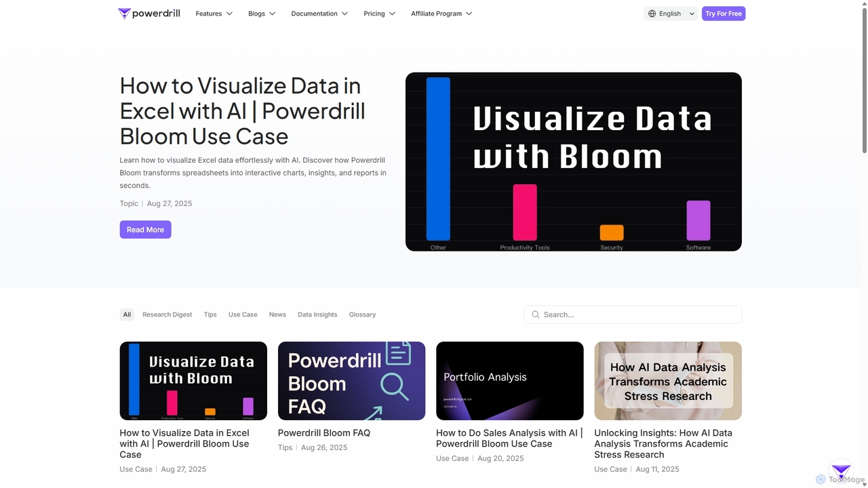Screen dimensions: 868x488
Task: Click the featured post date Aug 27, 2025
Action: [170, 203]
